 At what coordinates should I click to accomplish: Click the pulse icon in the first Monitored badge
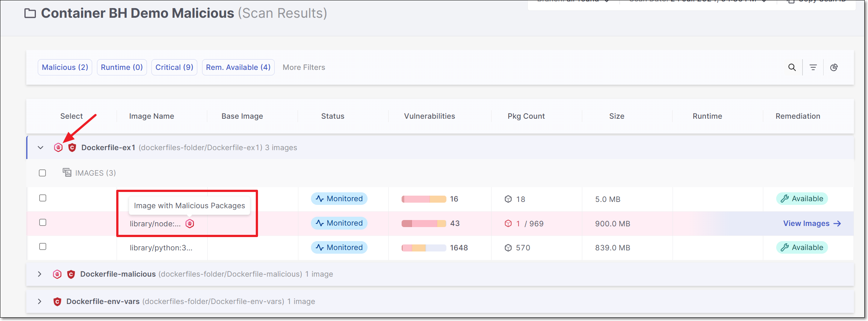coord(320,199)
